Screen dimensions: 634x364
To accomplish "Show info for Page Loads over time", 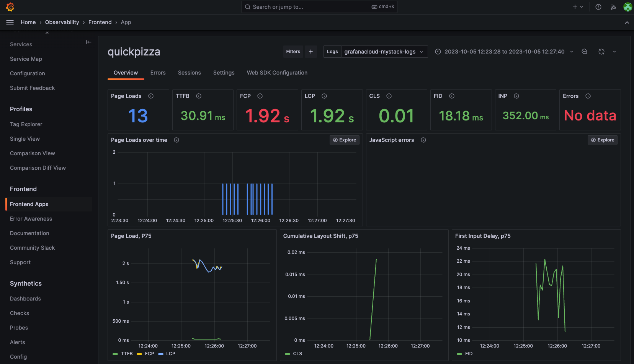I will click(x=176, y=140).
